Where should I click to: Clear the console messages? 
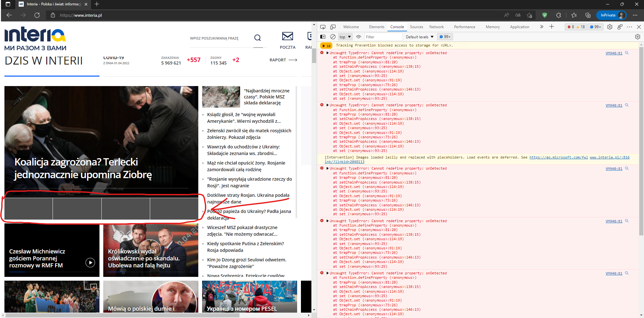pos(333,37)
